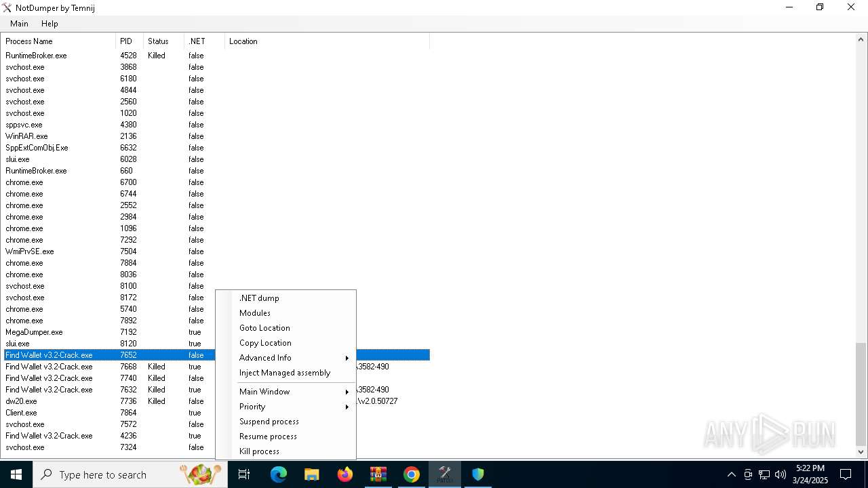Show hidden system tray icons
Screen dimensions: 868x488
point(731,474)
